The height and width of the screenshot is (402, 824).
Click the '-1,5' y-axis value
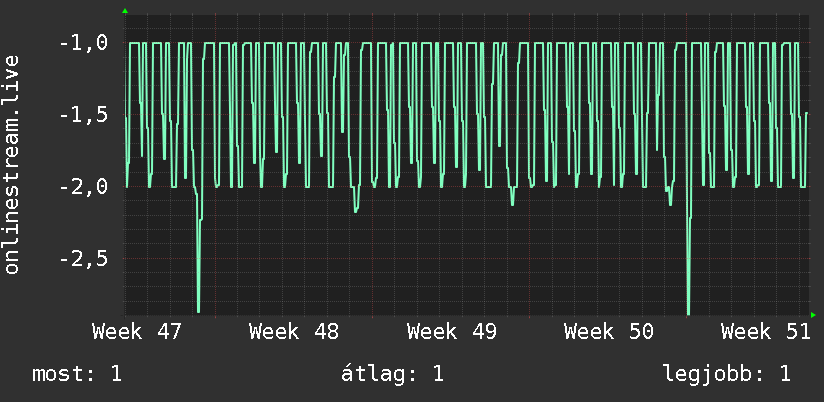83,115
